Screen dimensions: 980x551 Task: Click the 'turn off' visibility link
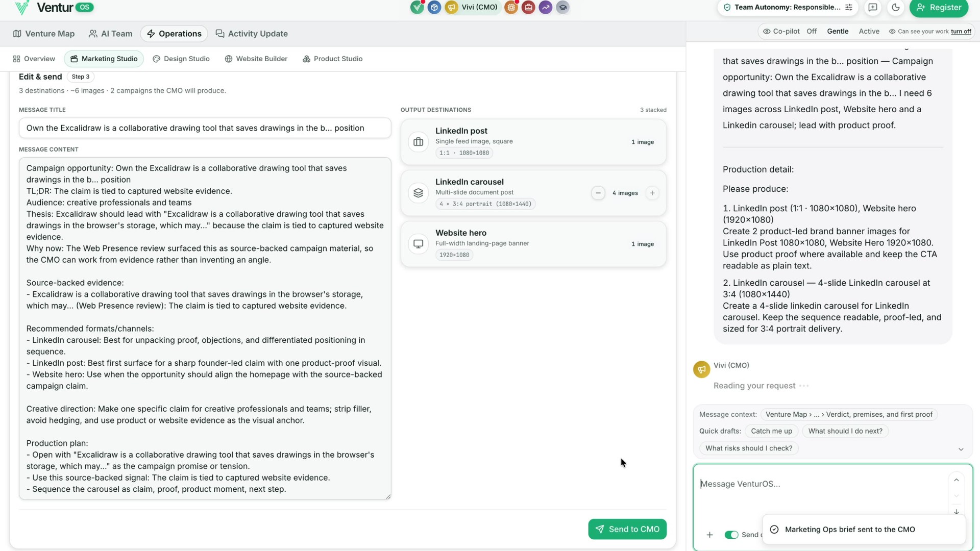961,31
